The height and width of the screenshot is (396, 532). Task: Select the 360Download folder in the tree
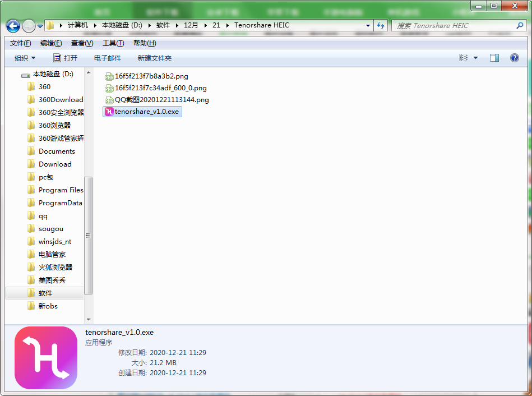[61, 99]
